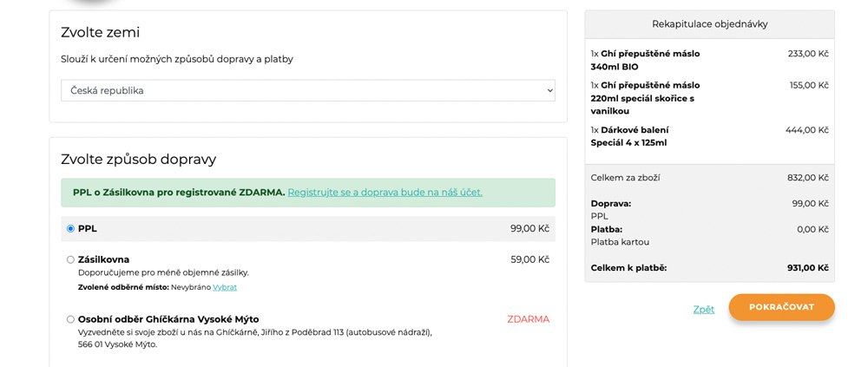
Task: Click the Zásilkovna option label text
Action: [104, 259]
